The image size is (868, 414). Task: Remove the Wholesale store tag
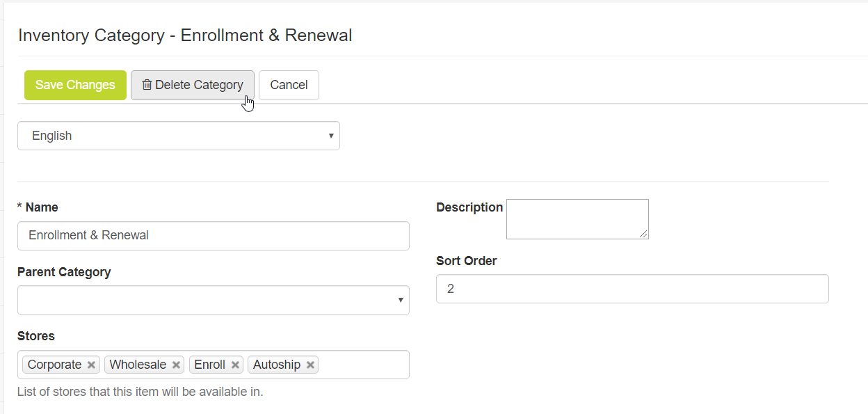(x=176, y=365)
